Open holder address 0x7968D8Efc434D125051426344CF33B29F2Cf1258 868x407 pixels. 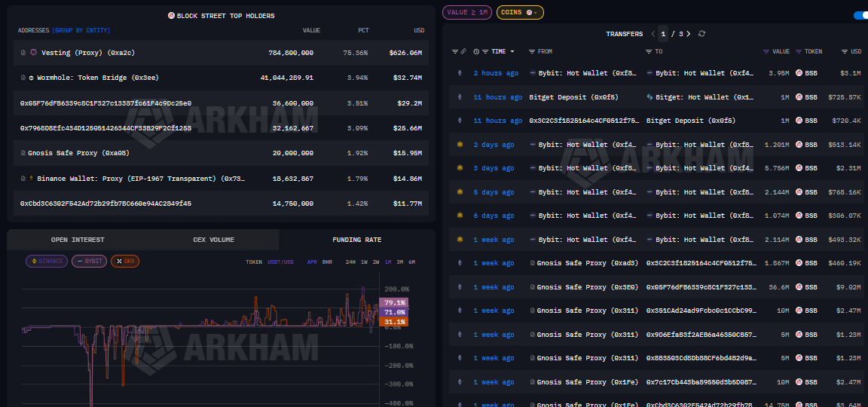click(105, 128)
